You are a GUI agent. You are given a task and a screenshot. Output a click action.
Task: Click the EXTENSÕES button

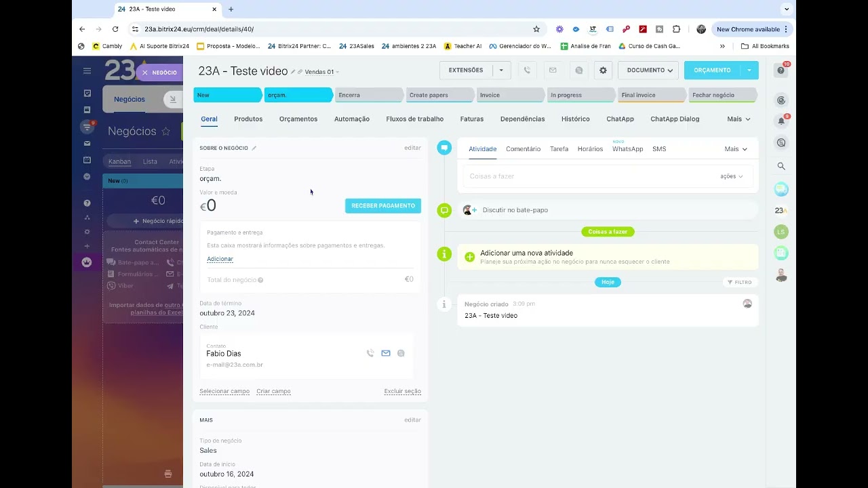(x=466, y=70)
